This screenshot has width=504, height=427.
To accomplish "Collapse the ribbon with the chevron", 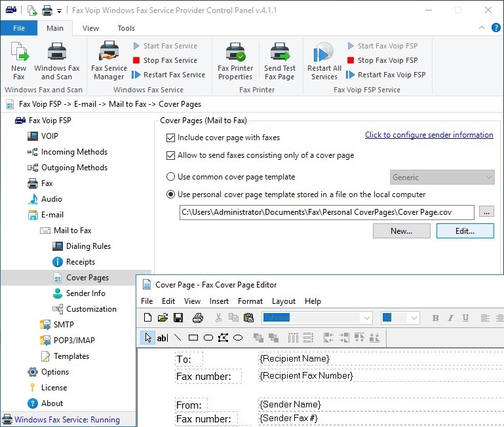I will (482, 28).
